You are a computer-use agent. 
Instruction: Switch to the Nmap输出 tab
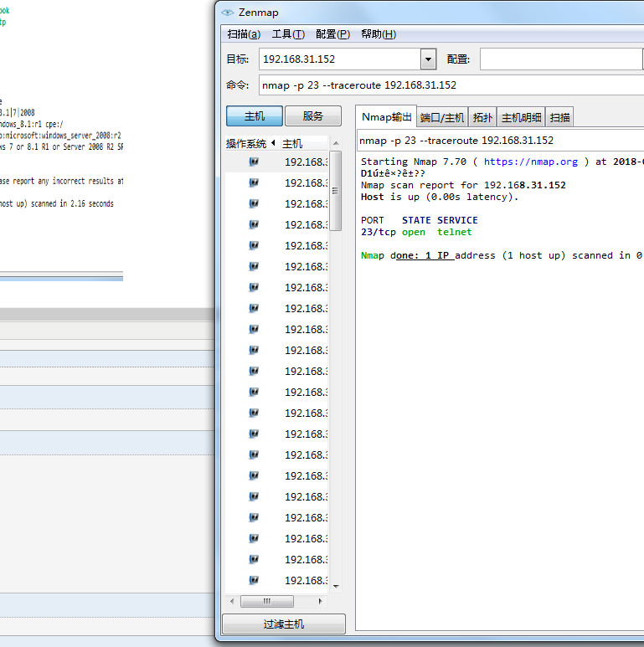pos(386,117)
